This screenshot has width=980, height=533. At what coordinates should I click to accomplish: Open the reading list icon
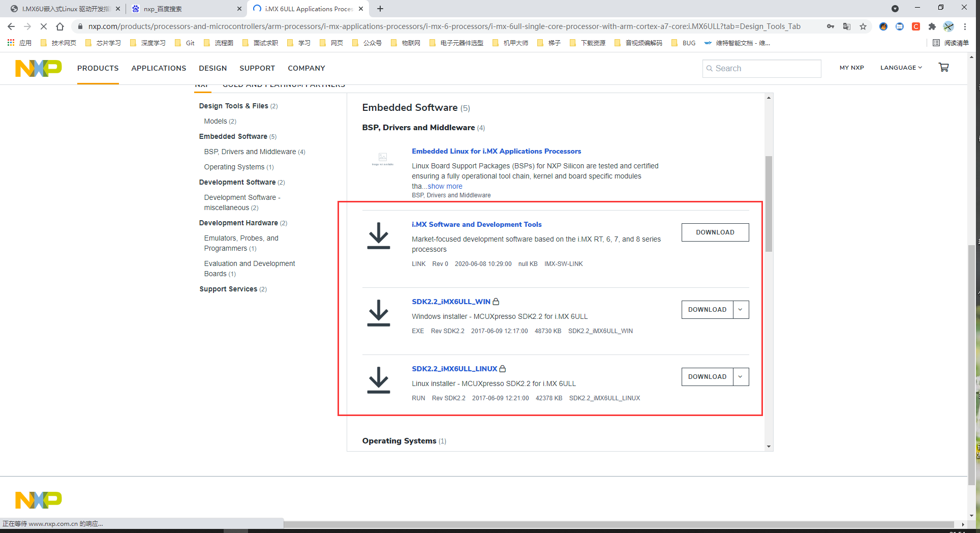pos(936,43)
